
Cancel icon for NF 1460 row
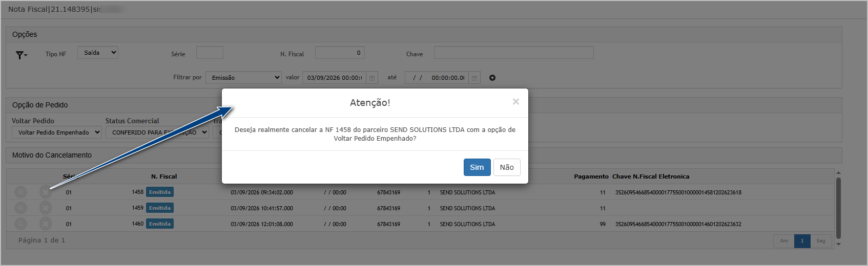point(46,224)
